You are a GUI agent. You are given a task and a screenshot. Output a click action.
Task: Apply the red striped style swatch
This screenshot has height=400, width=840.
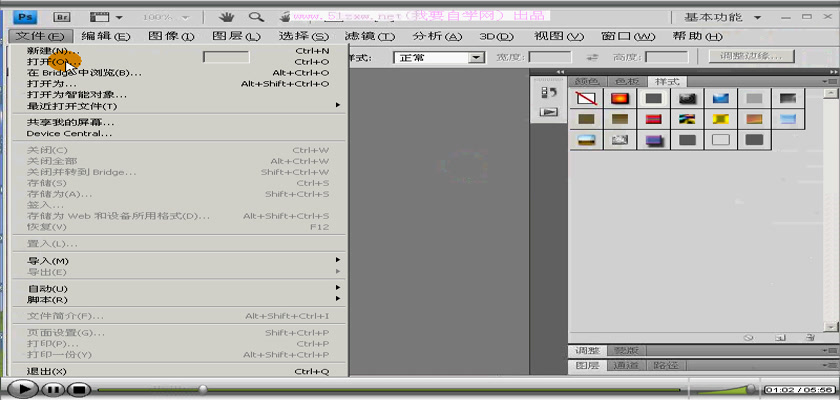pyautogui.click(x=654, y=119)
